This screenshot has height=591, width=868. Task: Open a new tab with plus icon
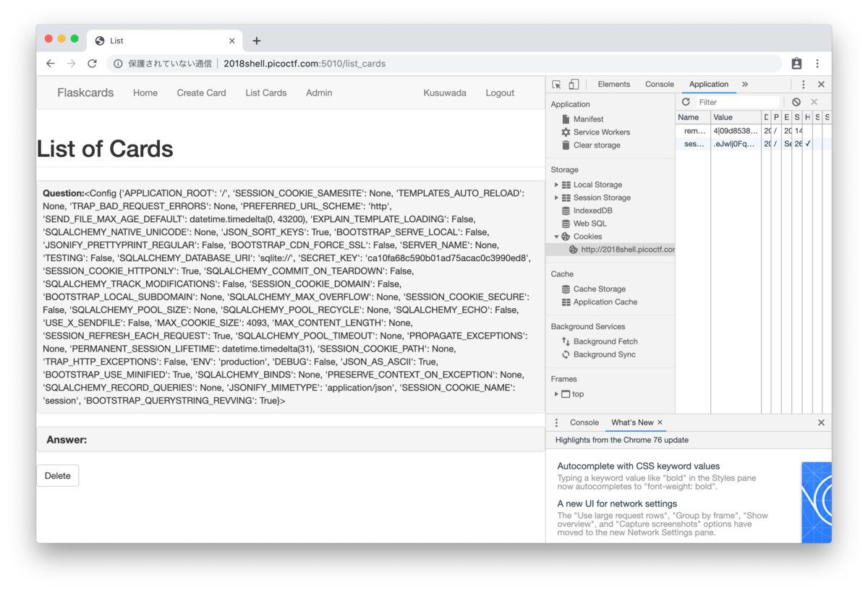point(256,41)
